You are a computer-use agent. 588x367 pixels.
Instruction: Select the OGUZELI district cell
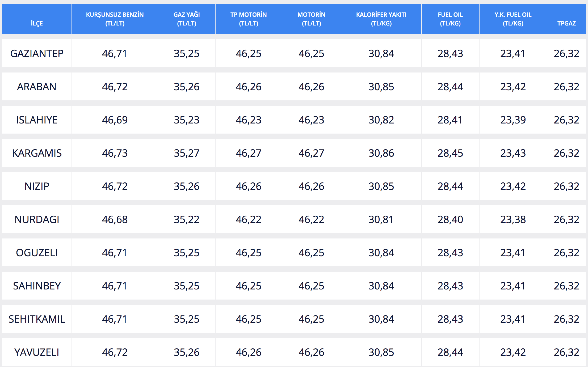[37, 253]
